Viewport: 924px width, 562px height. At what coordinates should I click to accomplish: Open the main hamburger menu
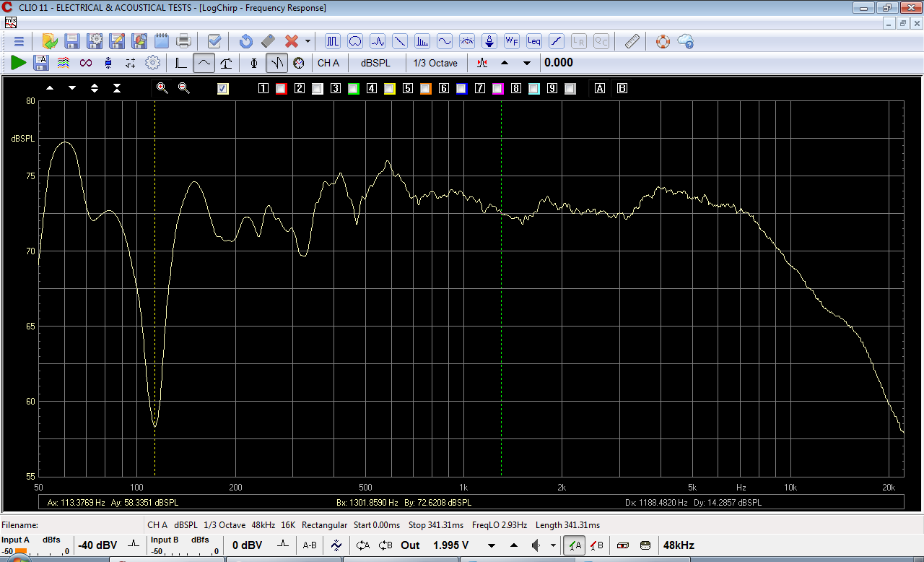pos(19,41)
